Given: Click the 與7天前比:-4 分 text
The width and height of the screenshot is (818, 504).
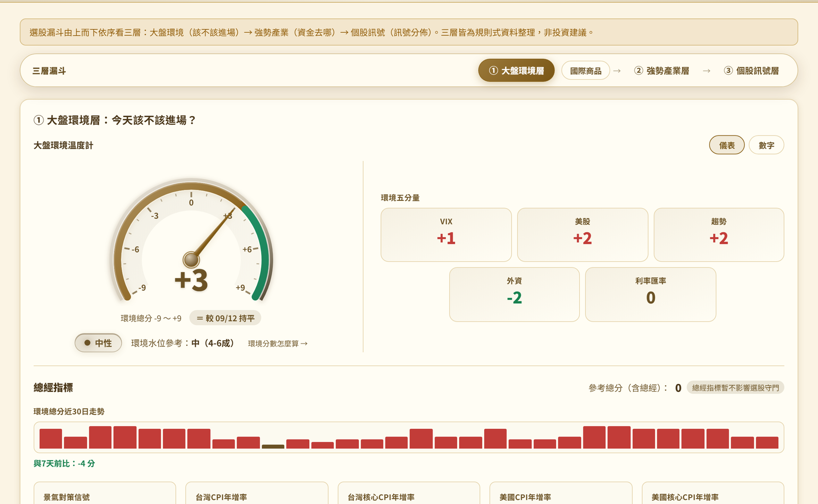Looking at the screenshot, I should [x=64, y=464].
